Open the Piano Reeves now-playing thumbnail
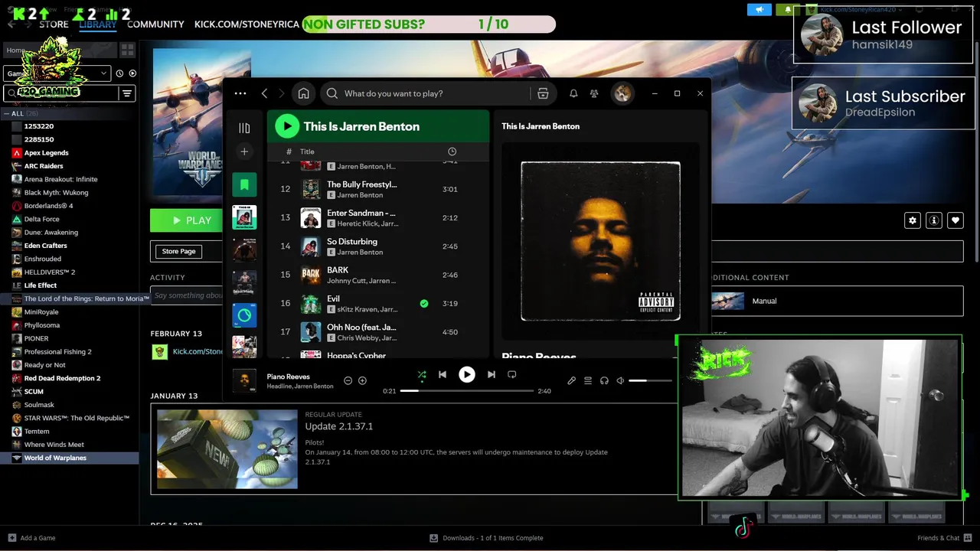The image size is (980, 551). pos(244,380)
